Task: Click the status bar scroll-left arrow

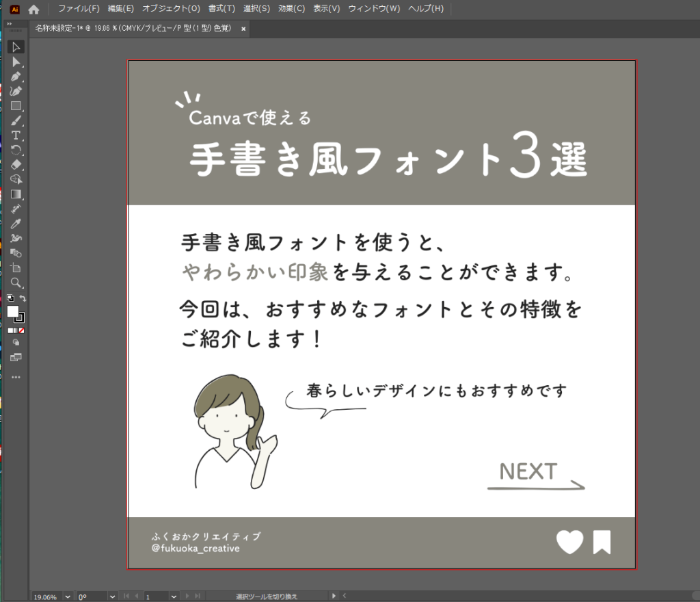Action: coord(345,596)
